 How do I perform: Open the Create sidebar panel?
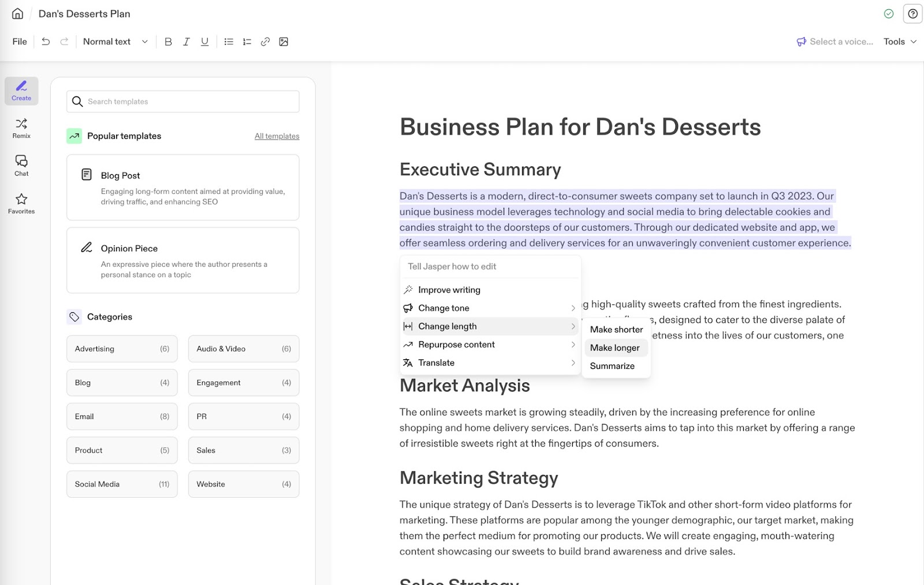21,91
